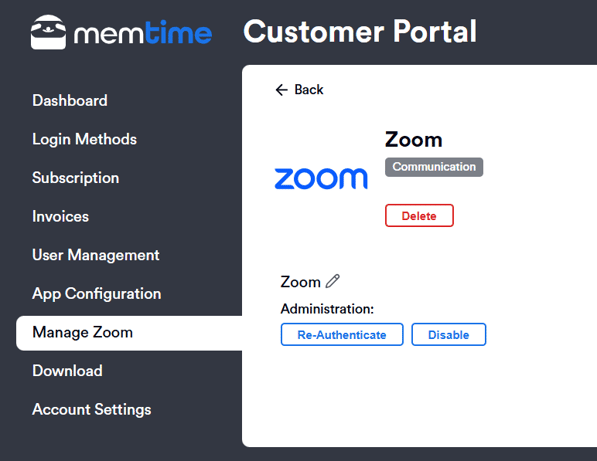This screenshot has width=597, height=461.
Task: View Invoices from the sidebar
Action: pyautogui.click(x=61, y=217)
